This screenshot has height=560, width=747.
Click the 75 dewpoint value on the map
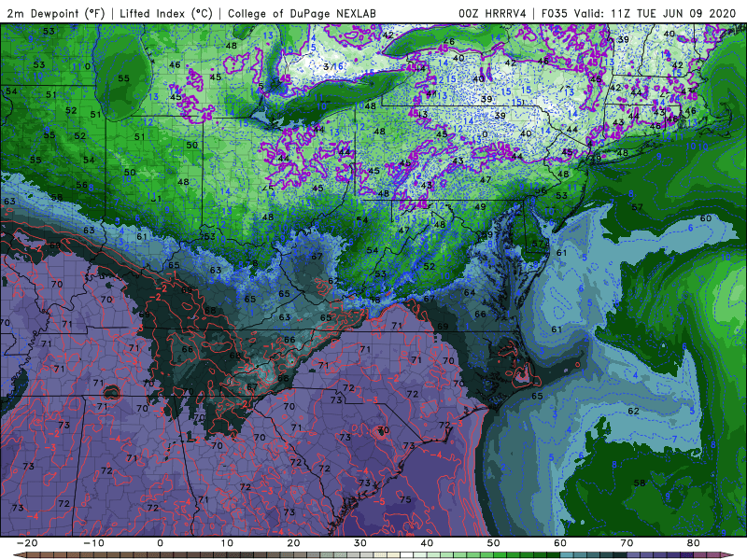point(405,499)
